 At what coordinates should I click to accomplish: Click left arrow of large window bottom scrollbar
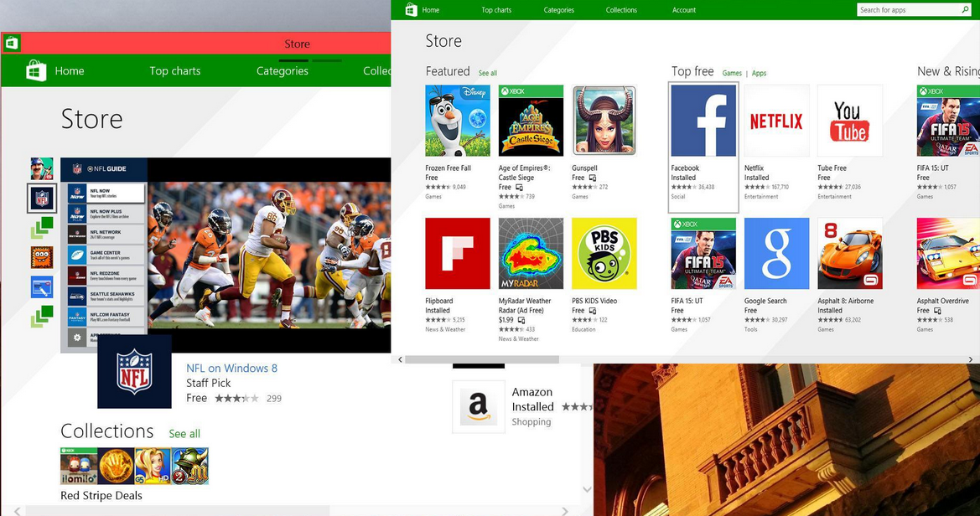click(x=17, y=511)
